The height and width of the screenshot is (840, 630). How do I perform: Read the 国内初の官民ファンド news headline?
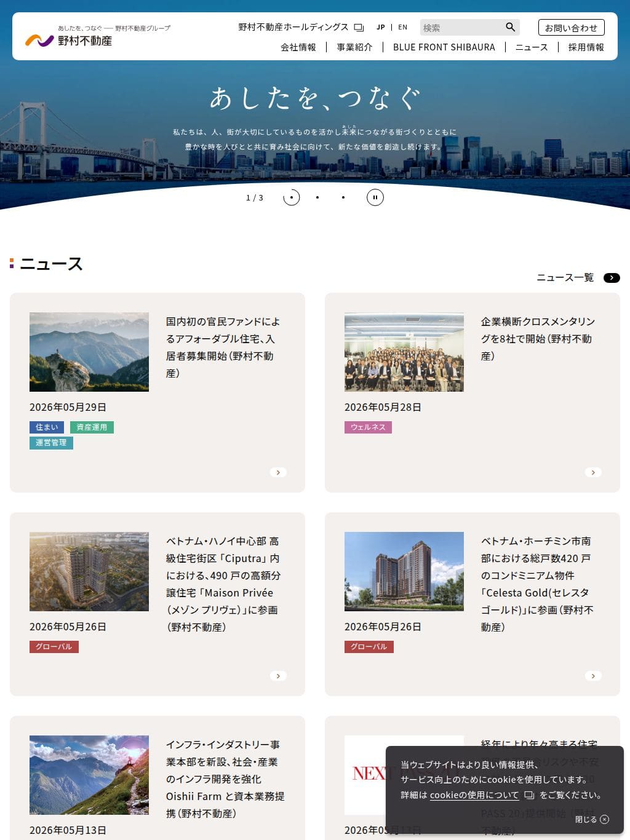tap(223, 347)
